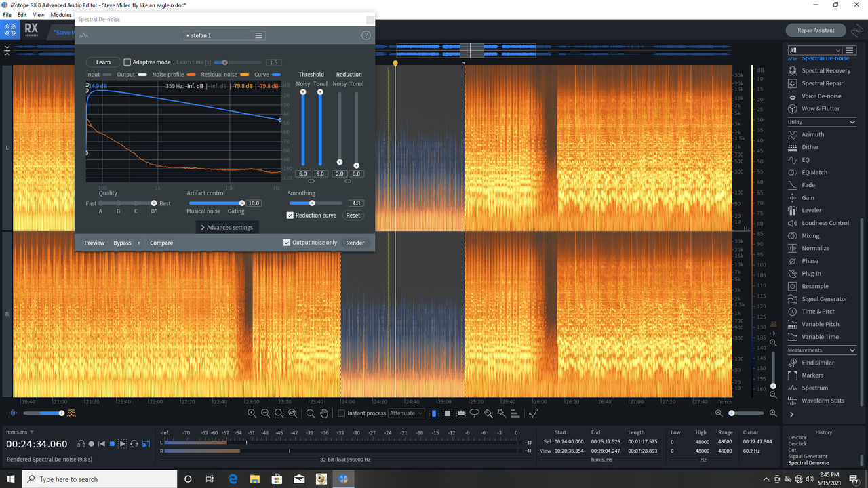Image resolution: width=868 pixels, height=488 pixels.
Task: Open the Azimuth utility module
Action: 806,134
